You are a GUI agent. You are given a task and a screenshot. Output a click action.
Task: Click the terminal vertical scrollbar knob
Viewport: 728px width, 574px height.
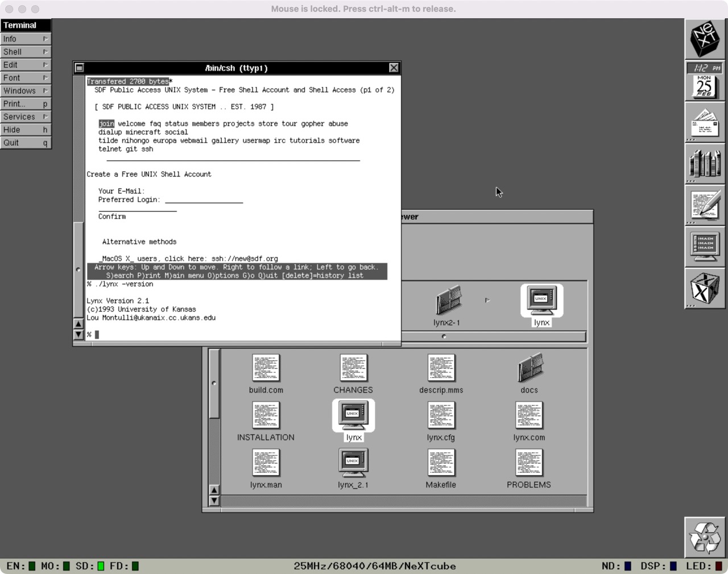point(78,269)
